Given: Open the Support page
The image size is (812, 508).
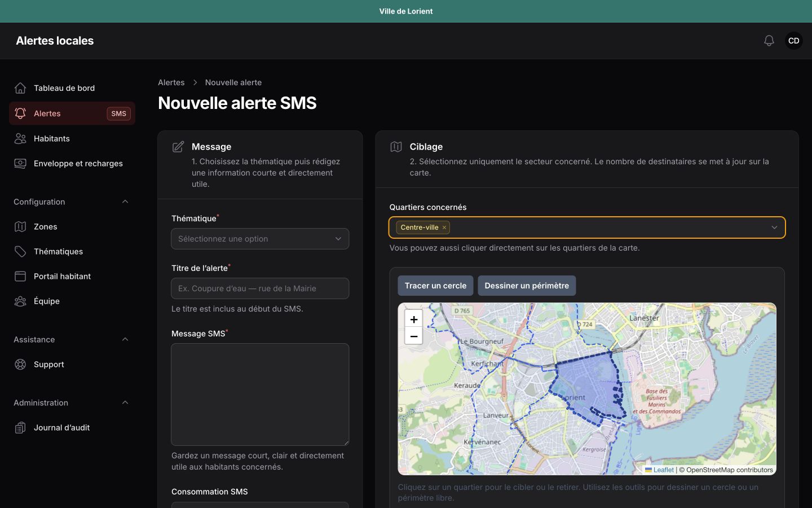Looking at the screenshot, I should click(72, 364).
